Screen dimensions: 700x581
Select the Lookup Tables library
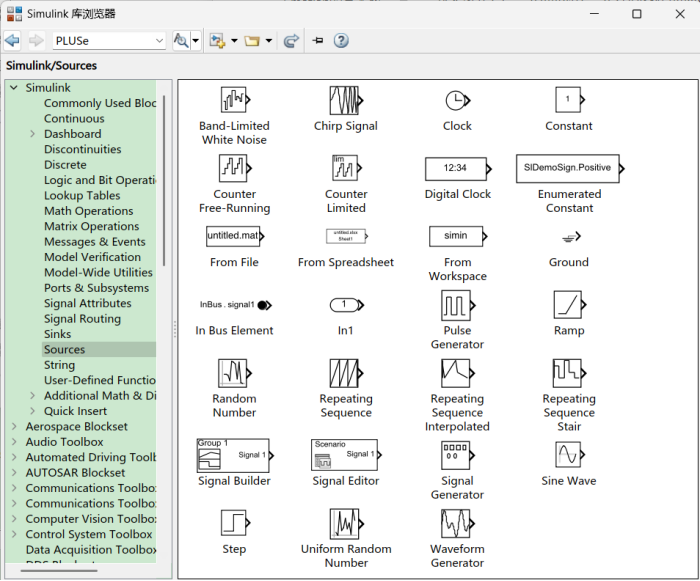82,196
